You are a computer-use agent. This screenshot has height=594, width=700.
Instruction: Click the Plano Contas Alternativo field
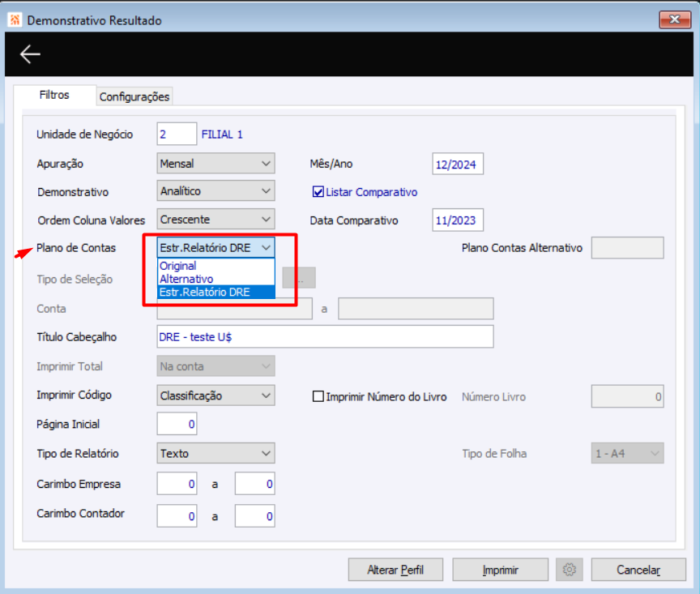coord(628,248)
